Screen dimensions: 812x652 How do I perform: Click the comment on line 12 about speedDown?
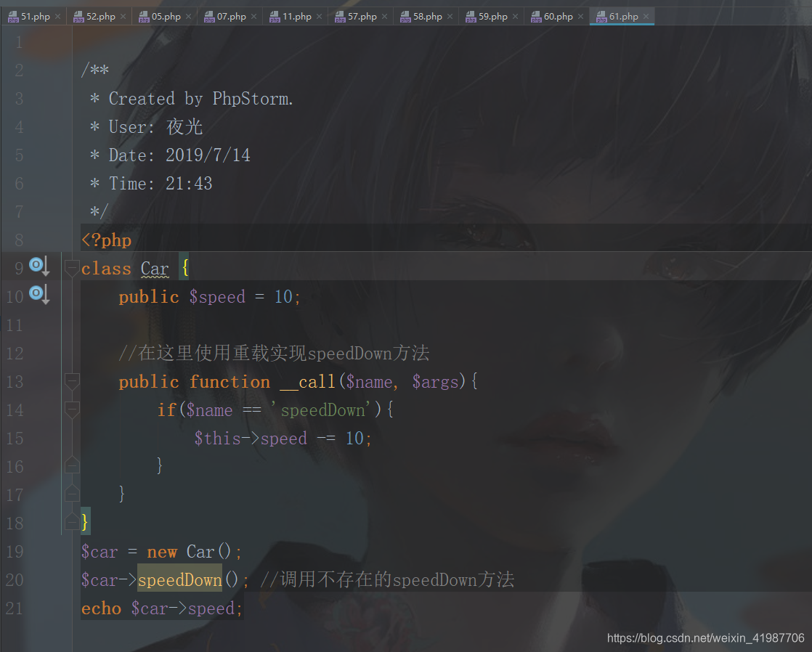[274, 353]
